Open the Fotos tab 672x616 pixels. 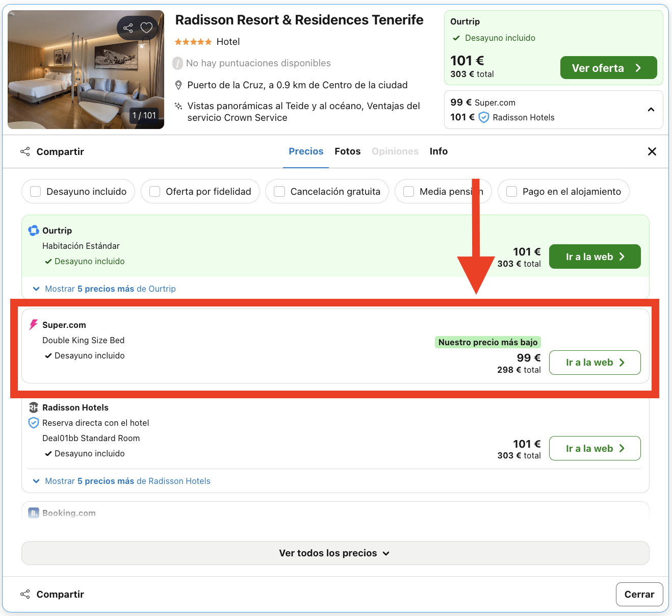348,151
